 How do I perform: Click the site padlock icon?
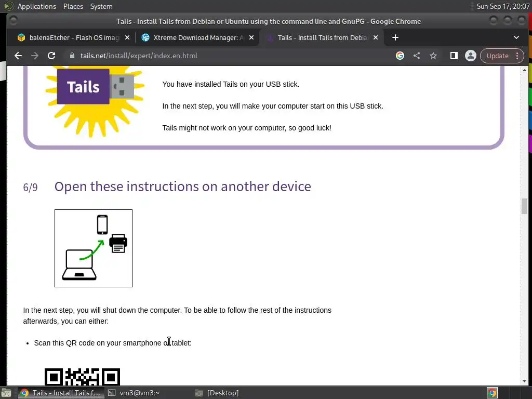click(x=72, y=56)
